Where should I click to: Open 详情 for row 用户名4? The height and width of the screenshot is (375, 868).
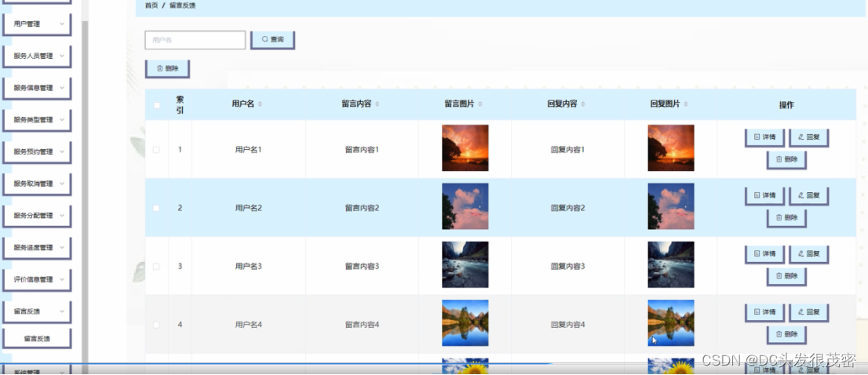coord(764,312)
